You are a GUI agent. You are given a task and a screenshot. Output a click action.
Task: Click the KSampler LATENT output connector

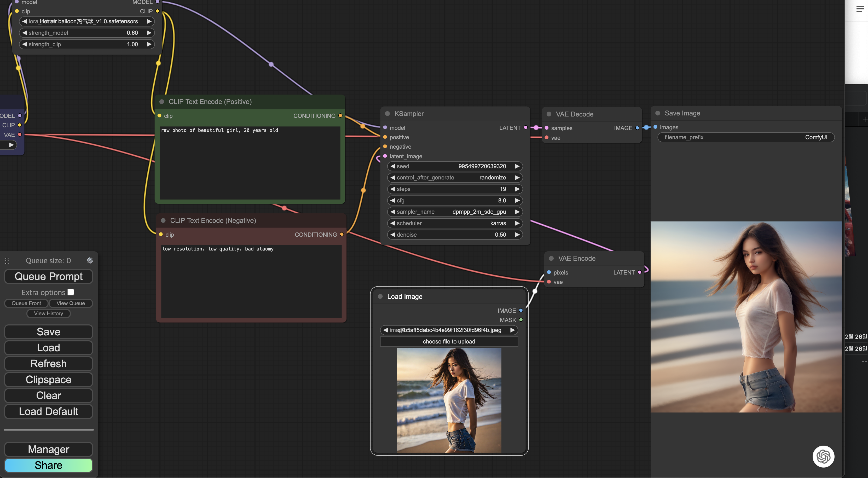click(x=526, y=128)
